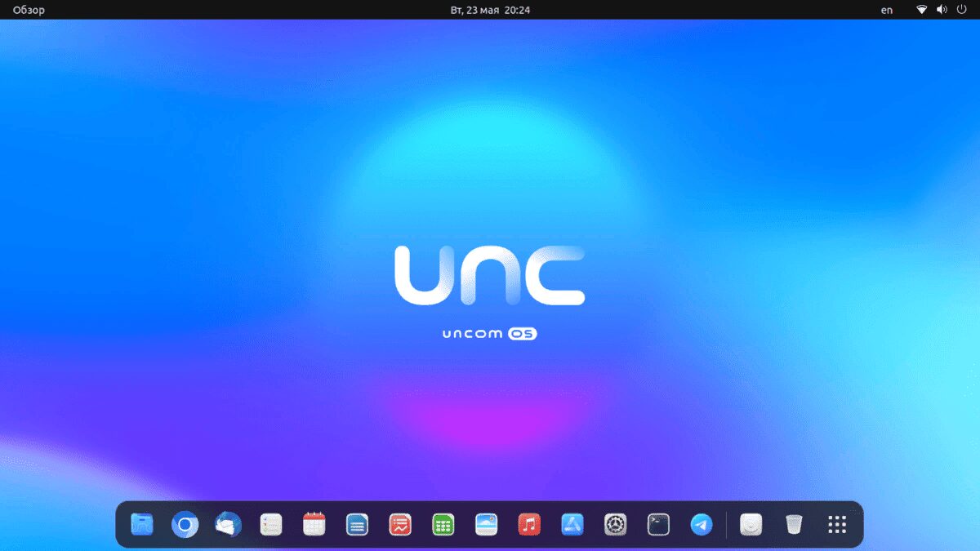
Task: Launch the web browser
Action: (x=185, y=525)
